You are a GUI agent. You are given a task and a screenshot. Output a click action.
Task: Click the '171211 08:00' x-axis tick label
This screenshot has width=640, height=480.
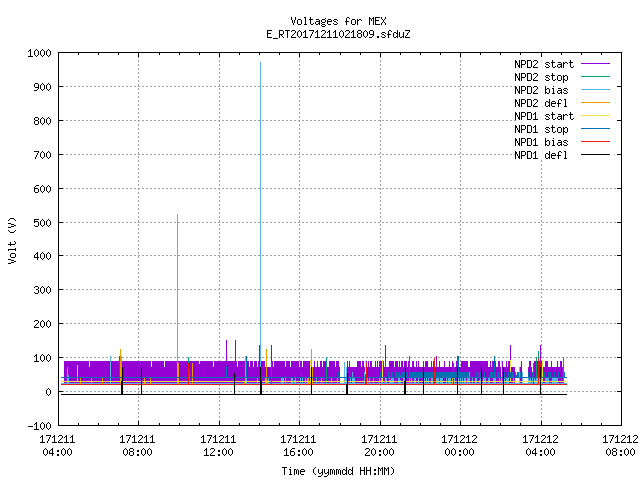tap(138, 445)
